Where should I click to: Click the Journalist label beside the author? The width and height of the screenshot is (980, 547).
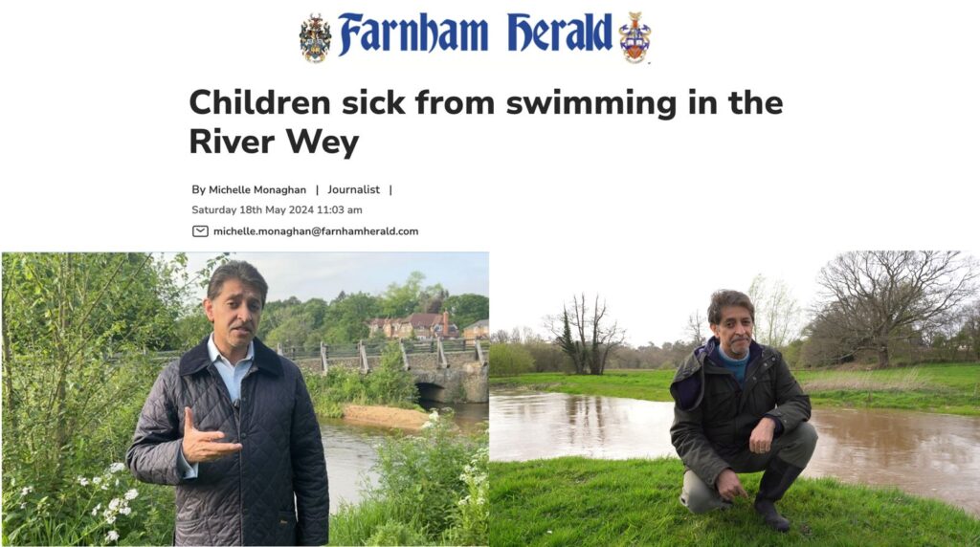(354, 190)
